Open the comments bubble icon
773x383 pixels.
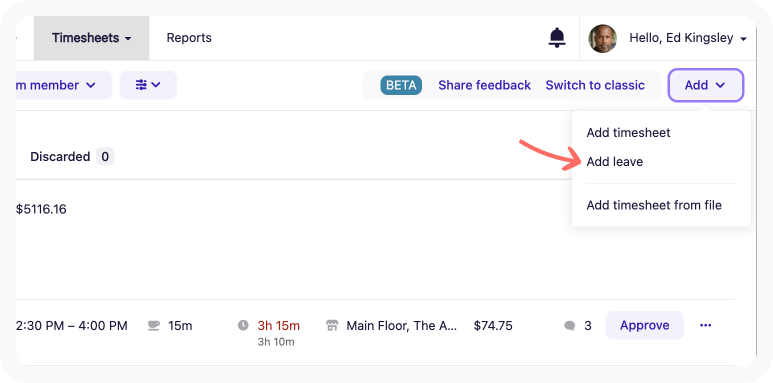click(x=570, y=326)
